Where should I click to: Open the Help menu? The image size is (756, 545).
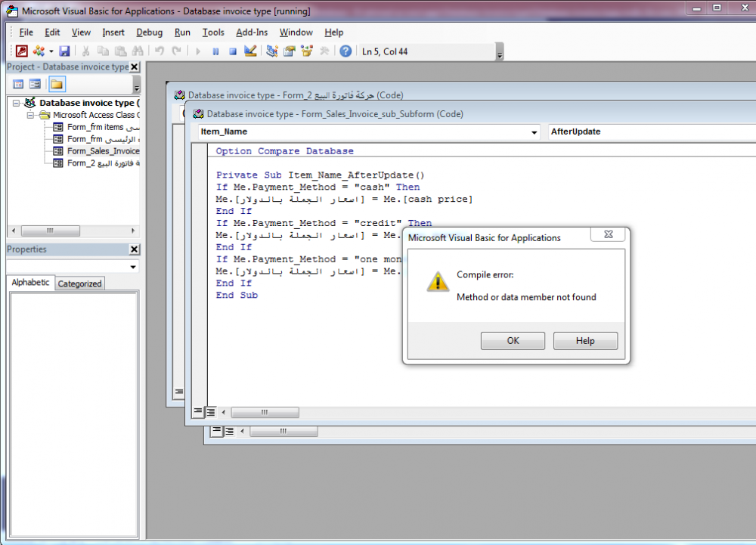(x=333, y=33)
